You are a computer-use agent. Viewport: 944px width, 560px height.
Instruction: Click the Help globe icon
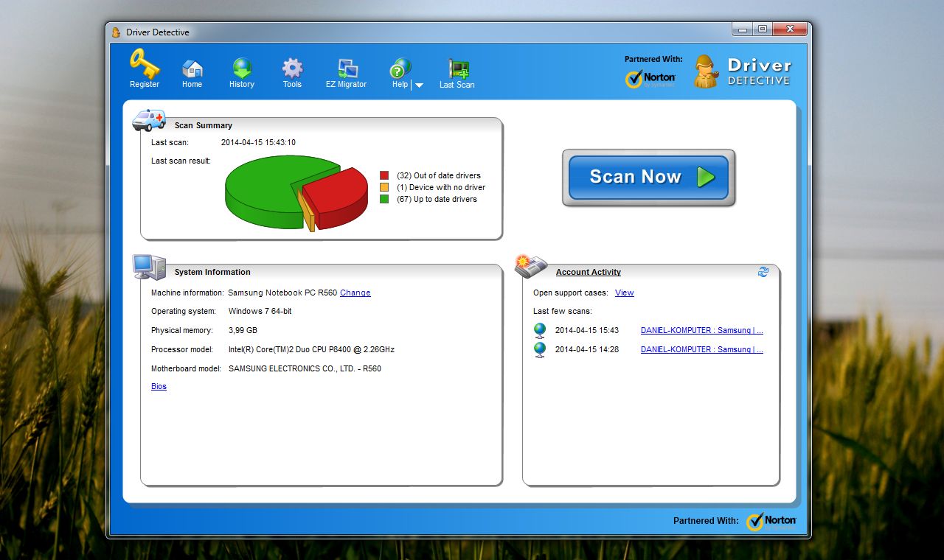399,66
